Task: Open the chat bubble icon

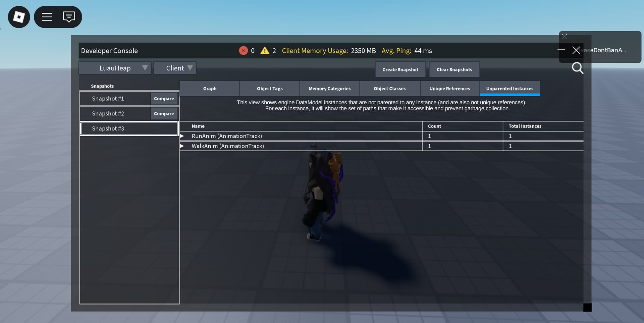Action: pos(69,17)
